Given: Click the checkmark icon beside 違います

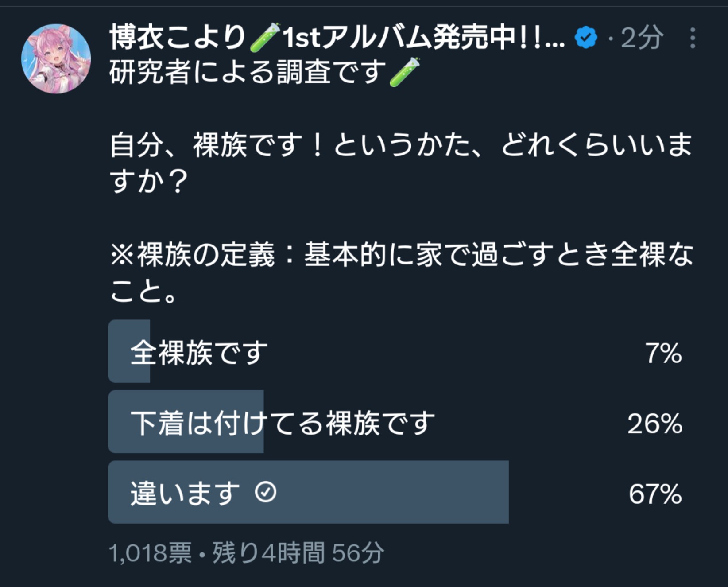Looking at the screenshot, I should (x=266, y=492).
